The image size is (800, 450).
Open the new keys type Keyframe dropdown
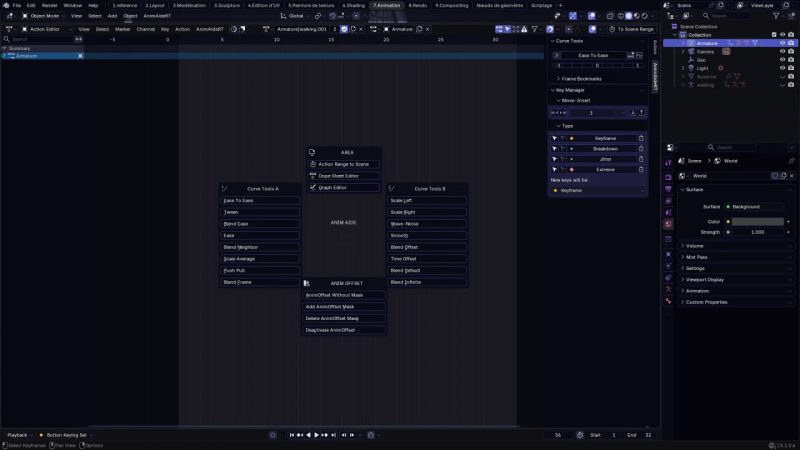coord(598,190)
